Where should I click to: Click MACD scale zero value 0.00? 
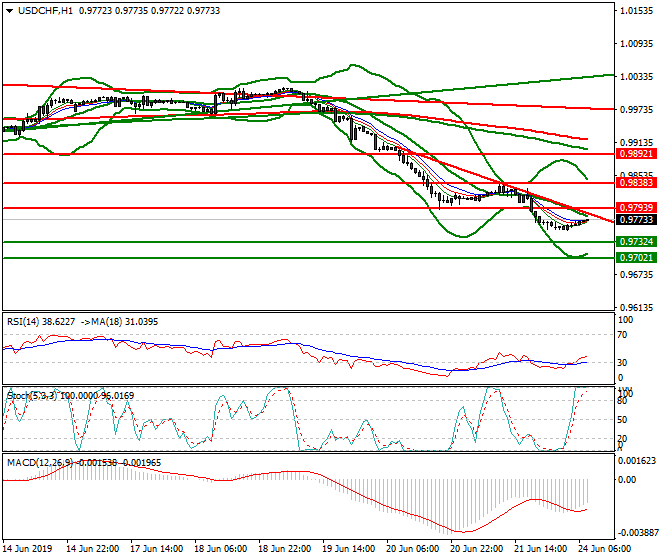coord(627,480)
